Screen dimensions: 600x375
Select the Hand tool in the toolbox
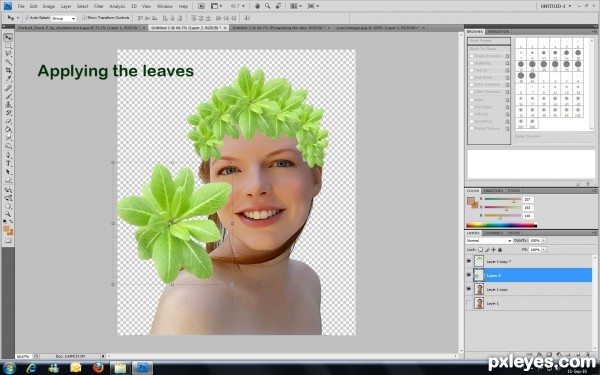coord(8,206)
